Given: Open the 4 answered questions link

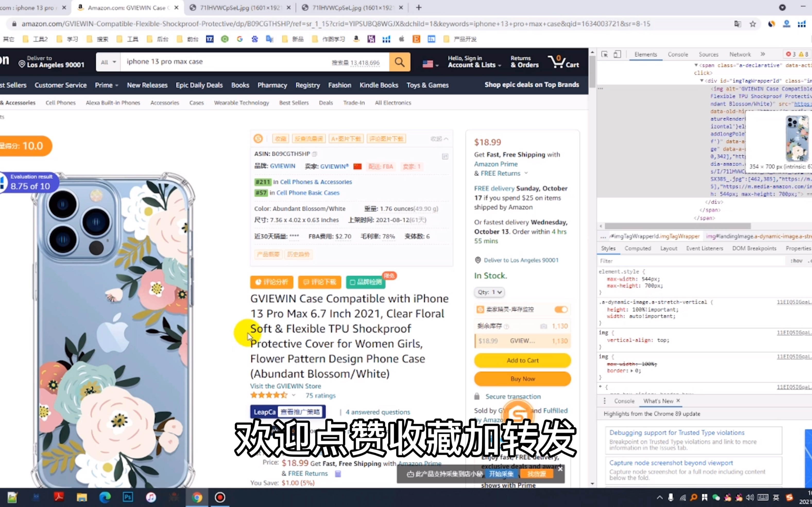Looking at the screenshot, I should [378, 412].
